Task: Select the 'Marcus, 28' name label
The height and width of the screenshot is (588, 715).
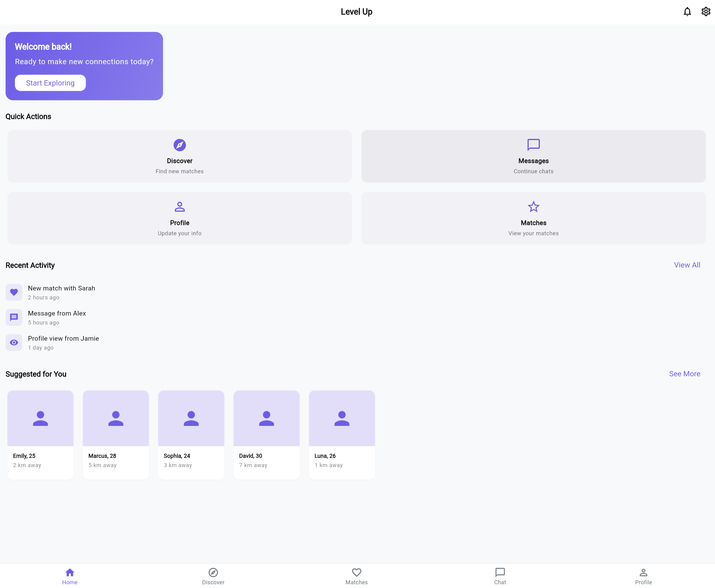Action: coord(102,456)
